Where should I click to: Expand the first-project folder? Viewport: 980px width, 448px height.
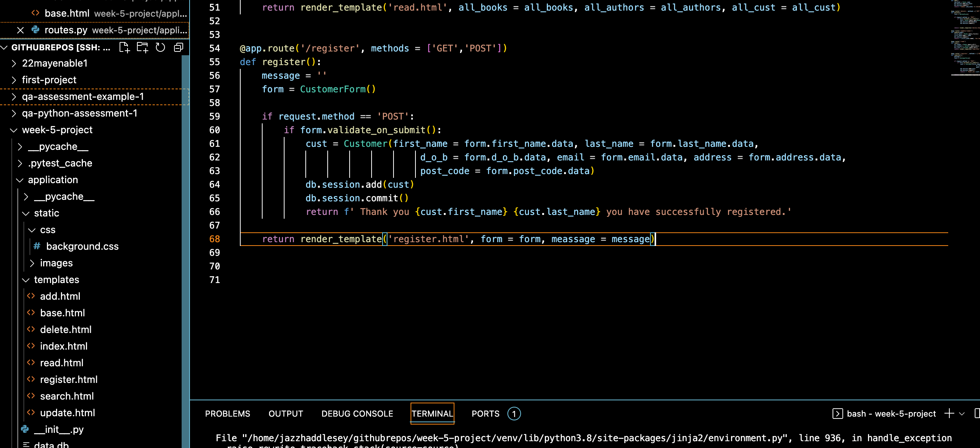coord(14,80)
